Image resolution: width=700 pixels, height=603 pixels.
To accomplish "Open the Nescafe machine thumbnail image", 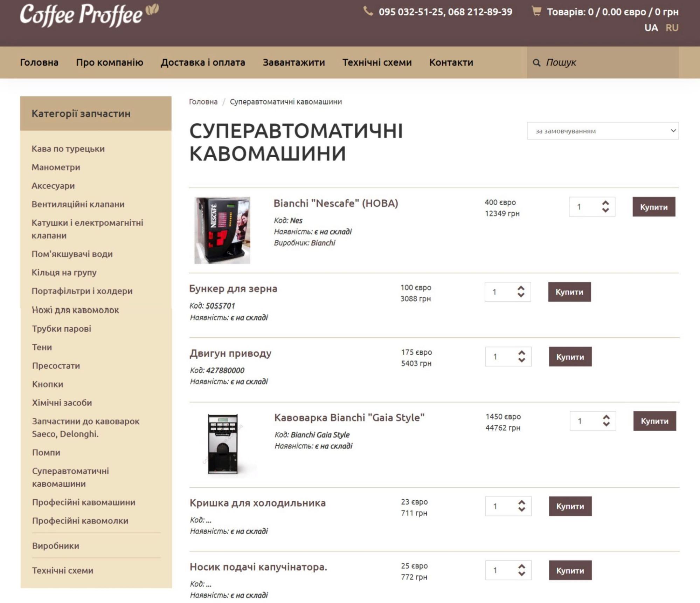I will tap(222, 230).
